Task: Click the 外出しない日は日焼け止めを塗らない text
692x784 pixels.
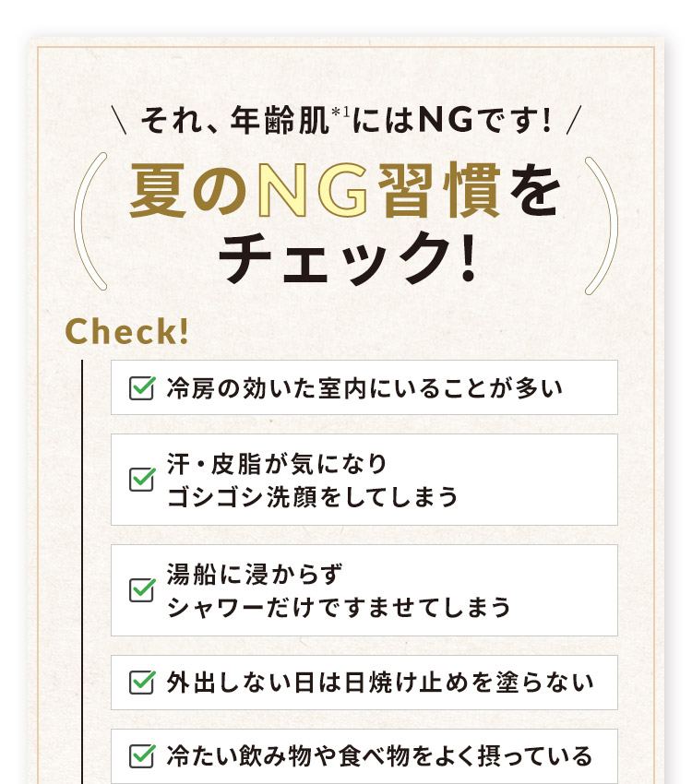Action: pyautogui.click(x=380, y=683)
